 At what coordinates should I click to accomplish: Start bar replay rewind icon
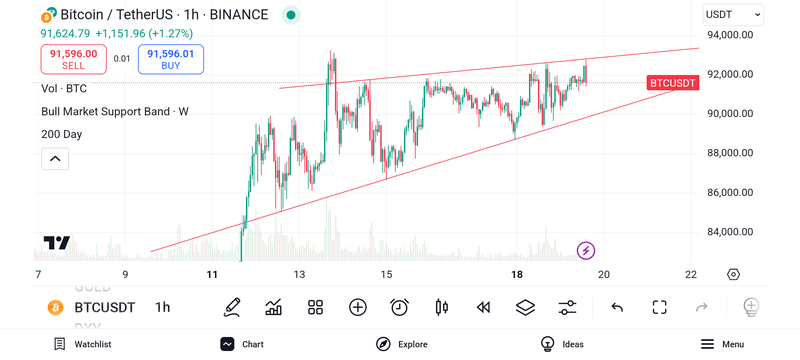pos(483,307)
